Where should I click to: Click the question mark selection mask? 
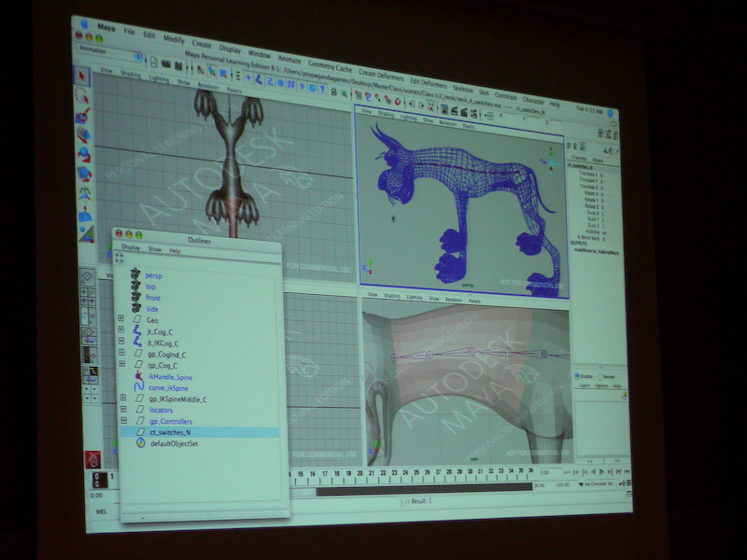[x=322, y=90]
